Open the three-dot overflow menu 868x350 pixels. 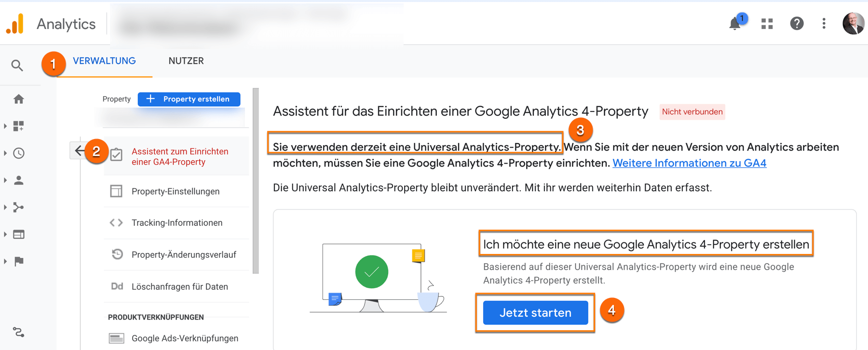pyautogui.click(x=824, y=24)
